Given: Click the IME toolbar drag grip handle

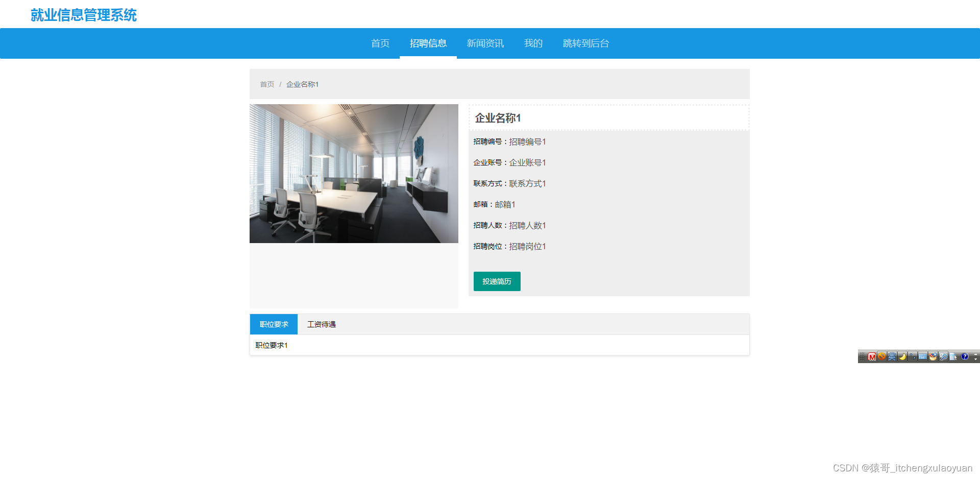Looking at the screenshot, I should click(862, 356).
